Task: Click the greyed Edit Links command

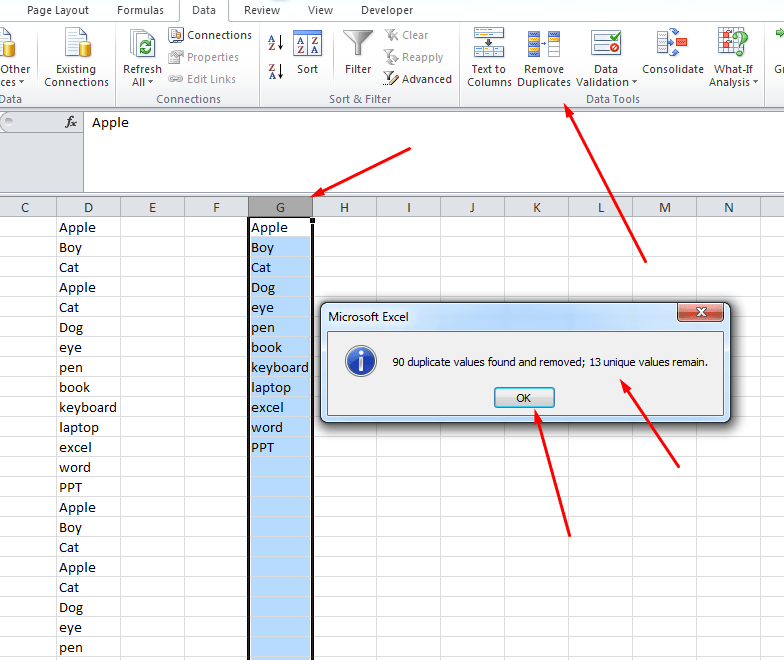Action: click(x=202, y=79)
